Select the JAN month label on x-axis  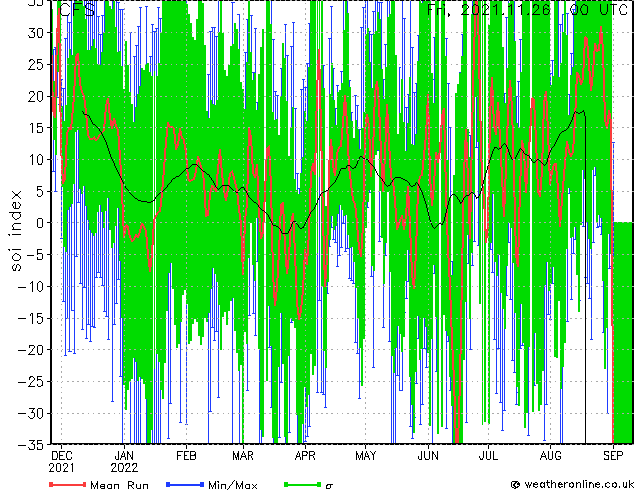pos(124,456)
